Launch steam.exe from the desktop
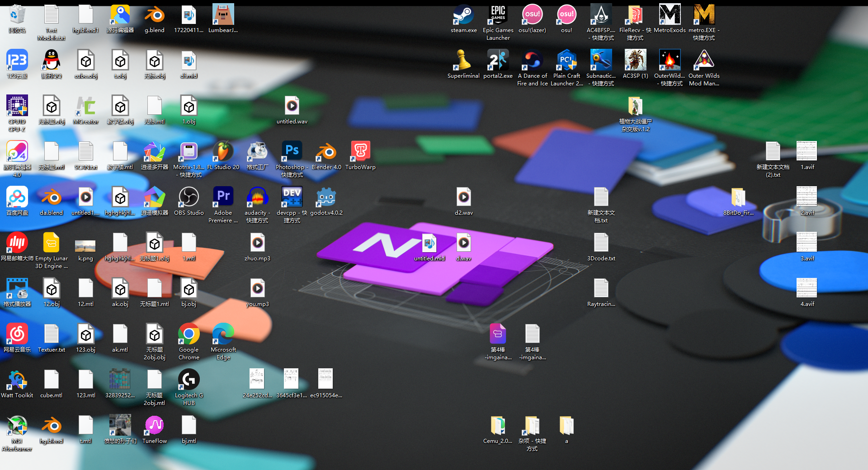This screenshot has width=868, height=470. coord(463,15)
